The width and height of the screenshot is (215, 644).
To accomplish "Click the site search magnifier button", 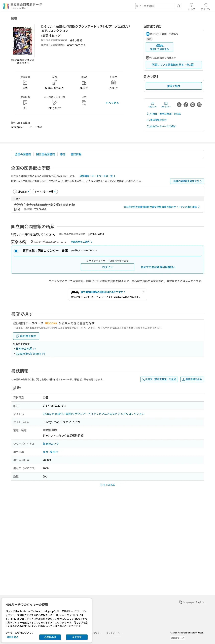I will pos(178,6).
